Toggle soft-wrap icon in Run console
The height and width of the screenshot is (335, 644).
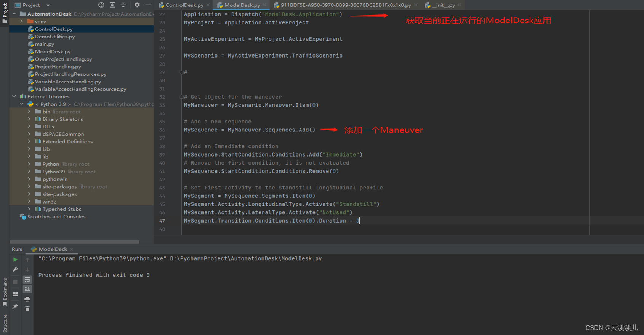click(27, 280)
